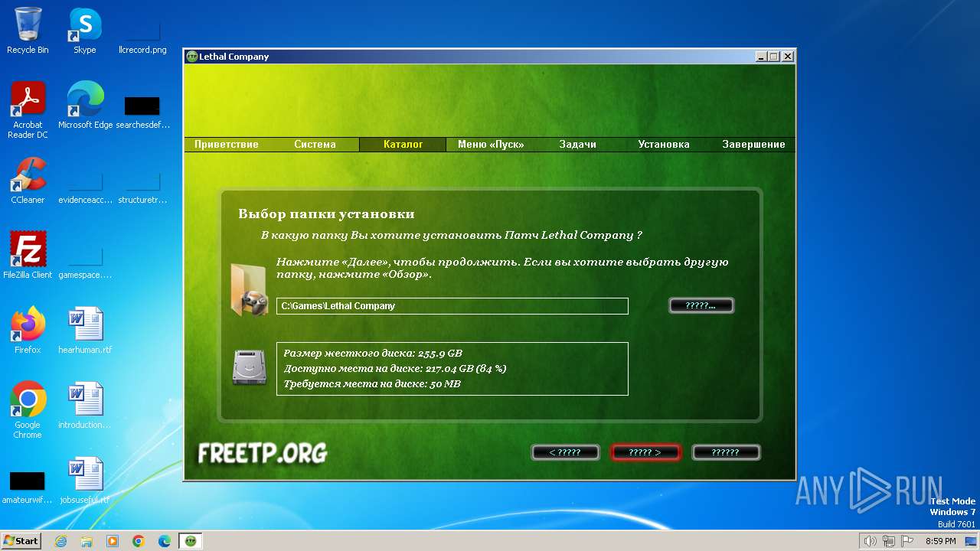The height and width of the screenshot is (551, 980).
Task: Open jobsuseful.rtf document icon
Action: pyautogui.click(x=84, y=481)
